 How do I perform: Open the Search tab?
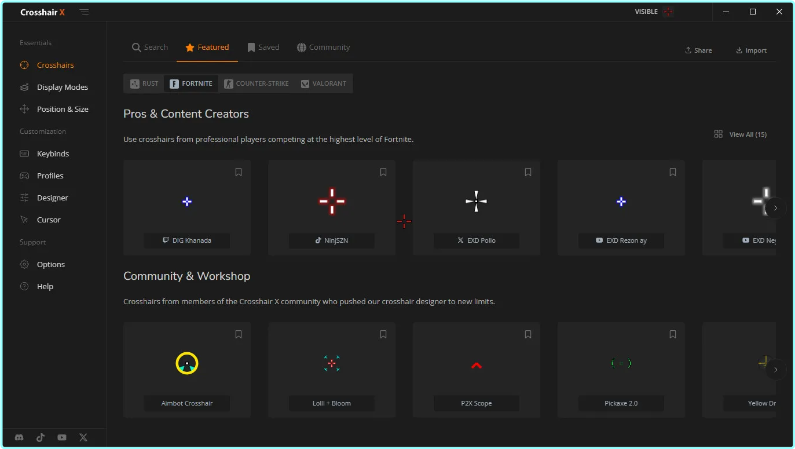(x=150, y=47)
